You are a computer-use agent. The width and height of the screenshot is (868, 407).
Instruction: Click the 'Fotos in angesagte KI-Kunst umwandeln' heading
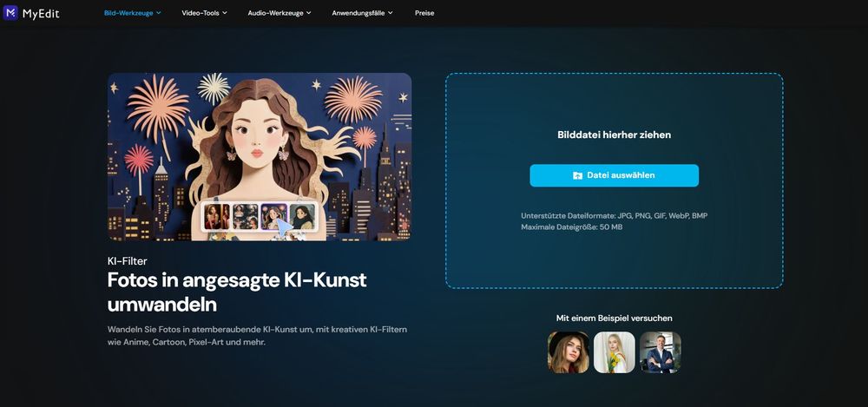click(x=237, y=292)
